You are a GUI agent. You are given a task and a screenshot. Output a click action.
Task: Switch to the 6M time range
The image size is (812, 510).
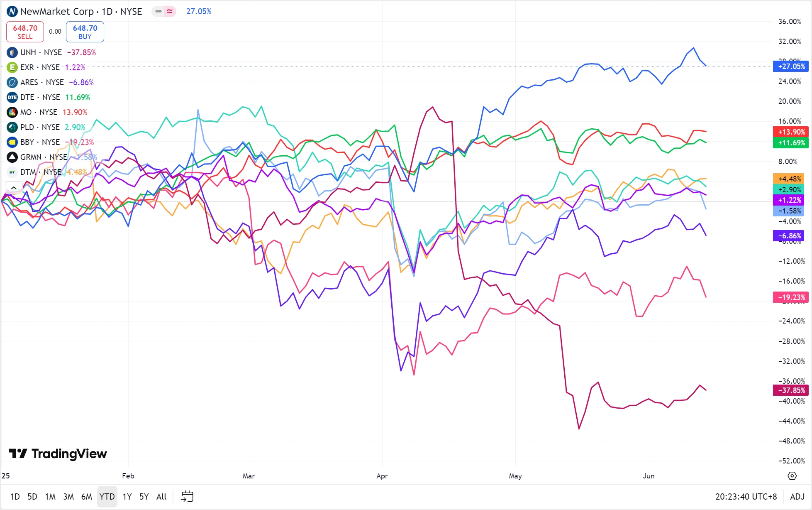pos(86,496)
